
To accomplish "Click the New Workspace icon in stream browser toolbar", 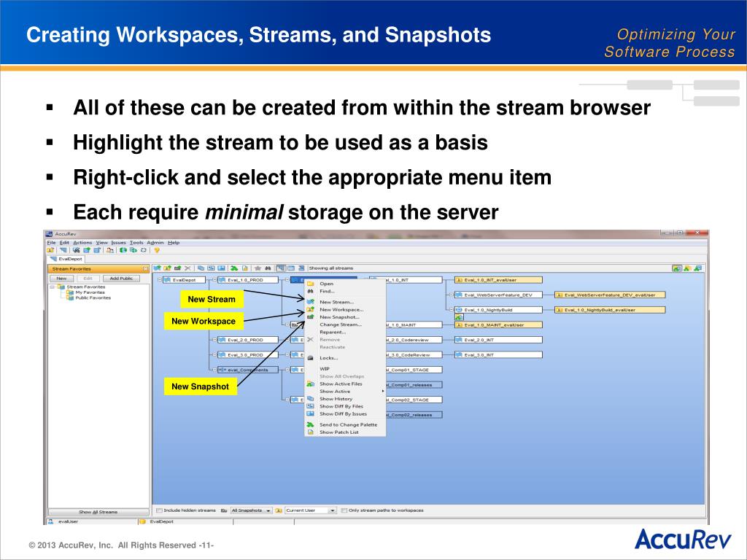I will coord(167,268).
